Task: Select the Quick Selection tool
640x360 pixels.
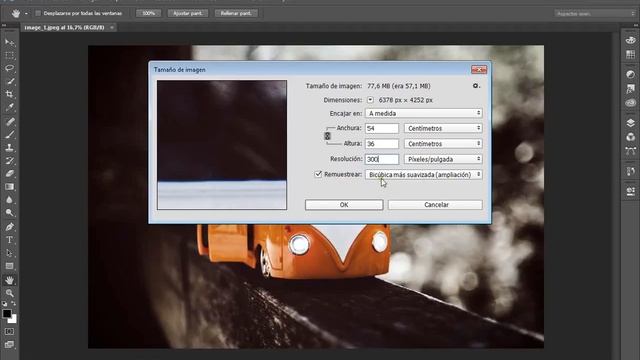Action: pos(9,81)
